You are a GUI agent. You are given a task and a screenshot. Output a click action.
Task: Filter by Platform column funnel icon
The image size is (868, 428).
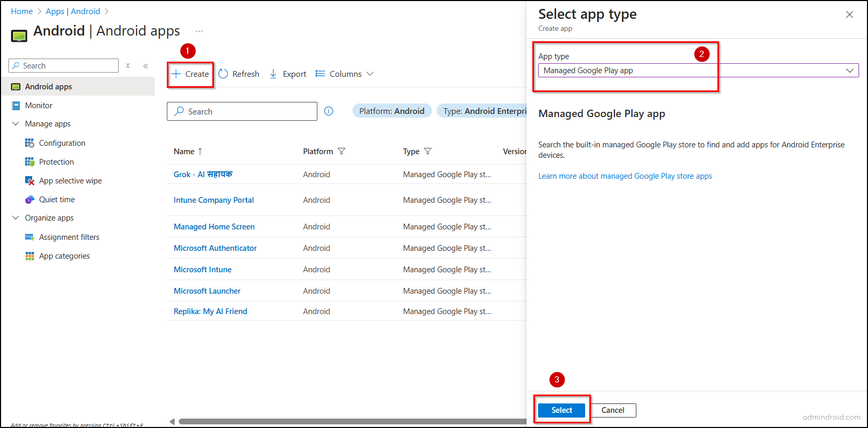341,151
